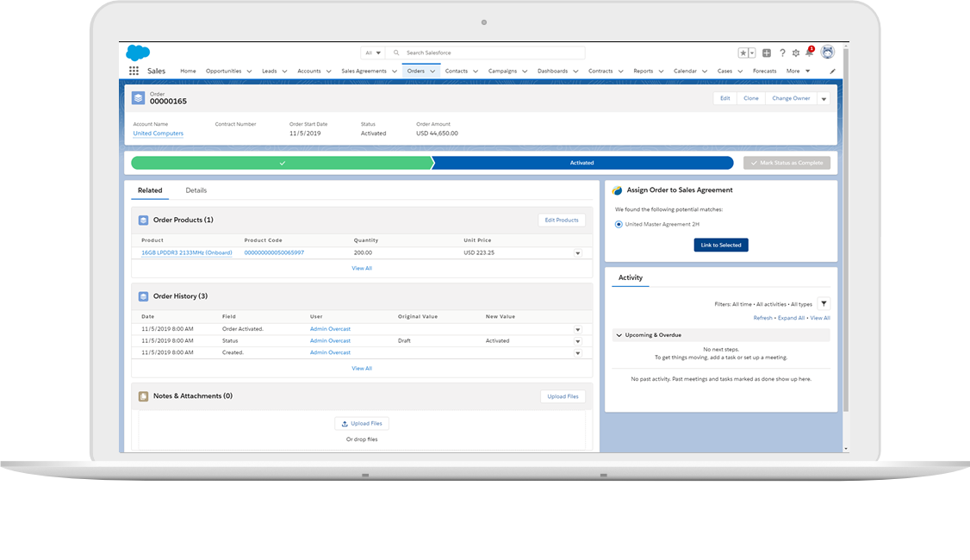
Task: Switch to the Details tab
Action: pyautogui.click(x=196, y=190)
